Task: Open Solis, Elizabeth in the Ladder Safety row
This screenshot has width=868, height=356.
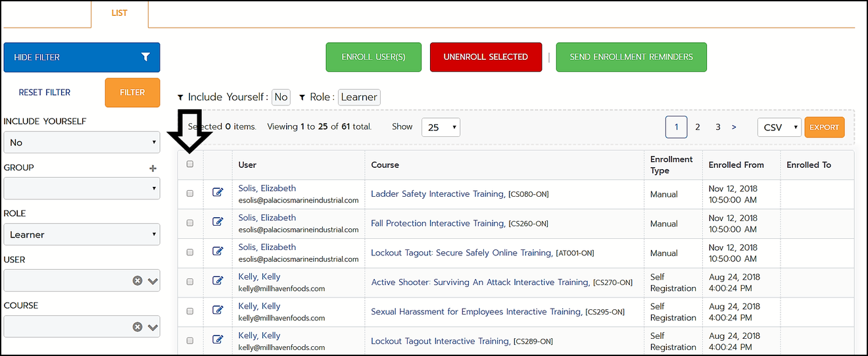Action: [267, 188]
